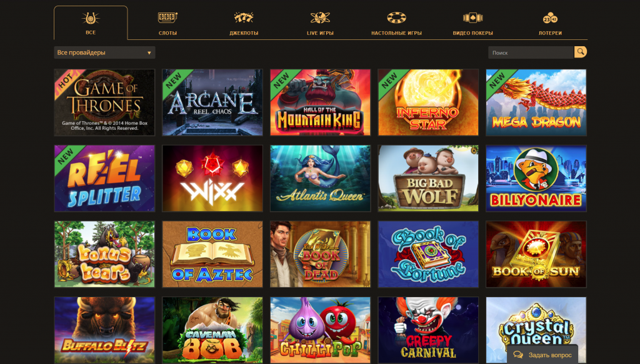Switch to the СЛОТЫ tab label
This screenshot has height=364, width=640.
167,33
